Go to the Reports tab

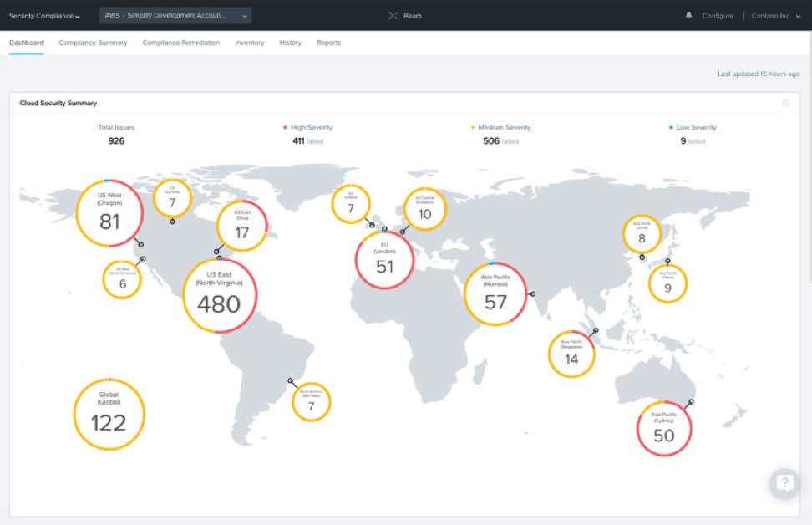point(328,43)
